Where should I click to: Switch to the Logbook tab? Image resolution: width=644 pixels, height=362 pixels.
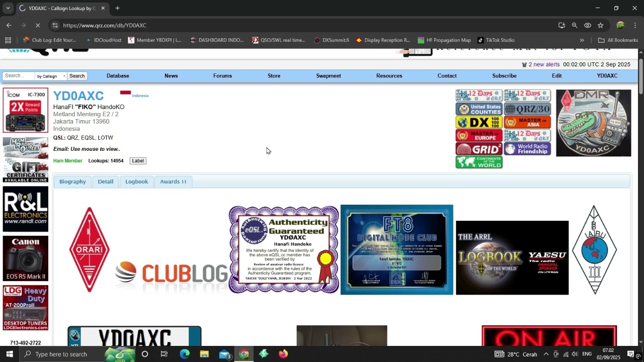[136, 182]
